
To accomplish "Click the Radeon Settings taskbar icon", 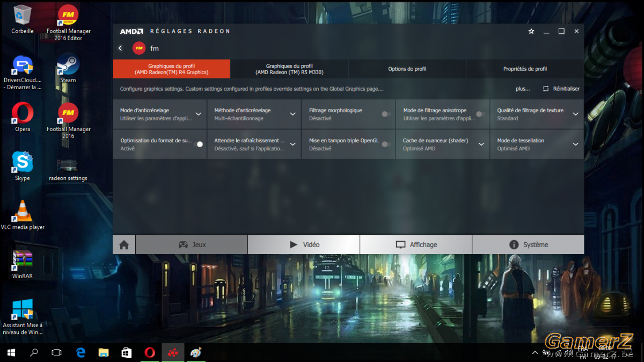I will 173,352.
